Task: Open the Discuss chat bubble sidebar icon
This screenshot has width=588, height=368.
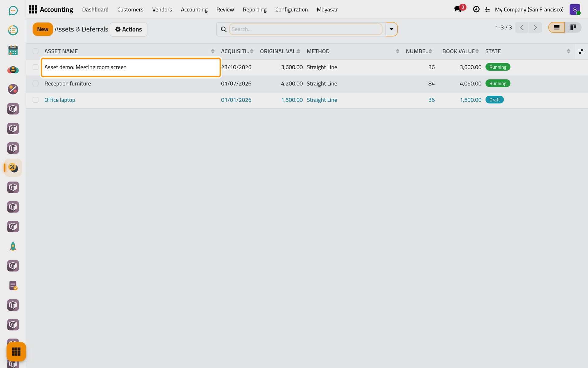Action: point(13,11)
